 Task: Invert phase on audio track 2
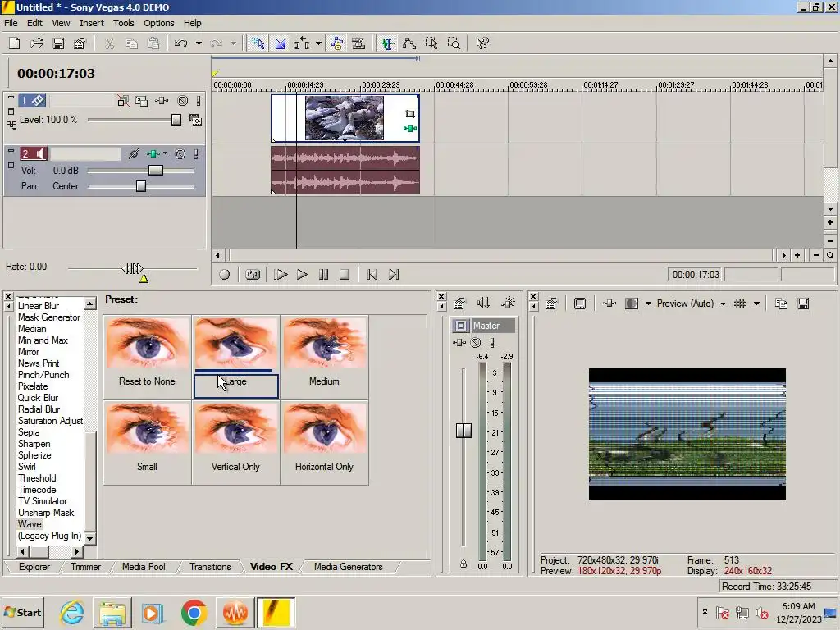tap(134, 154)
